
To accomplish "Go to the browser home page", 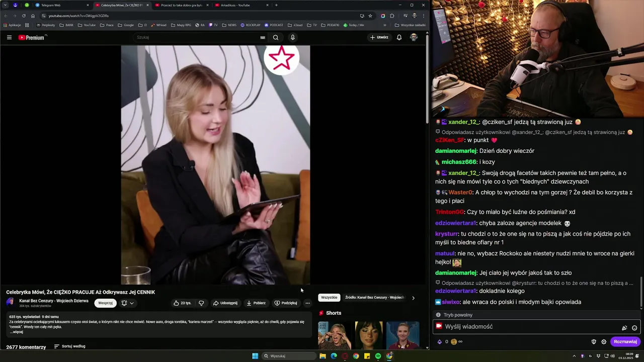I will click(x=33, y=16).
